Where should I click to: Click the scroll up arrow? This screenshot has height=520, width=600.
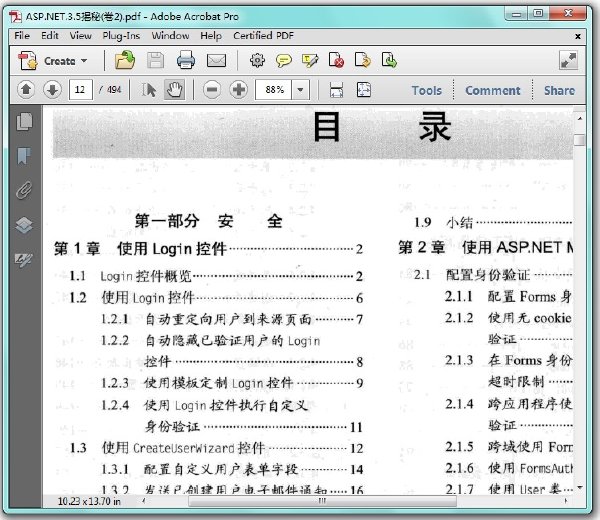(579, 119)
